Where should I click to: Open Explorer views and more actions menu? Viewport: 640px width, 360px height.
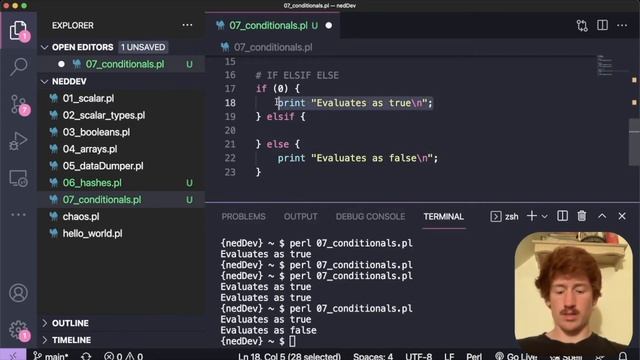click(187, 25)
